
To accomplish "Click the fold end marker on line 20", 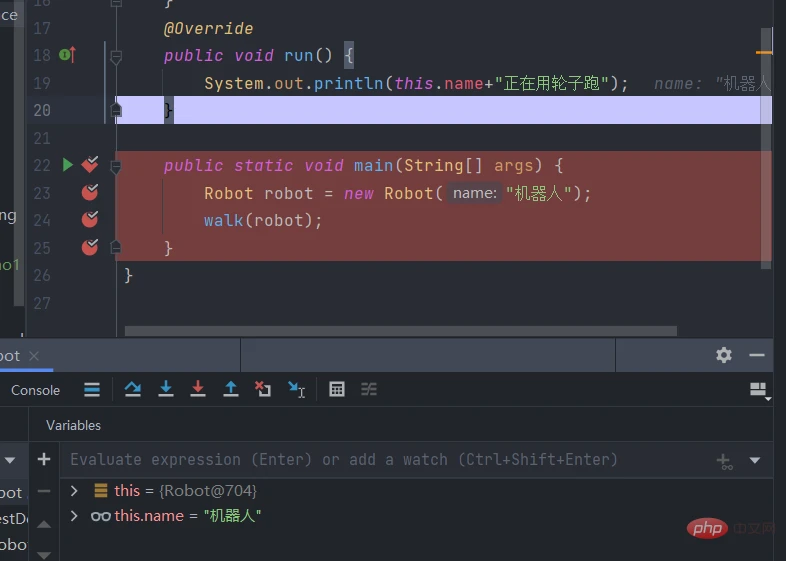I will pyautogui.click(x=116, y=109).
